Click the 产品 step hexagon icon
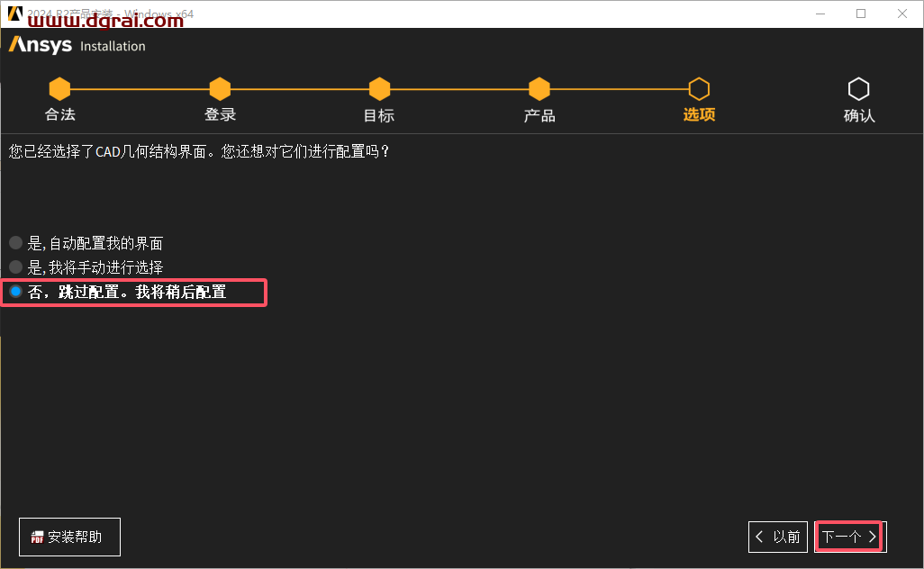 coord(539,89)
